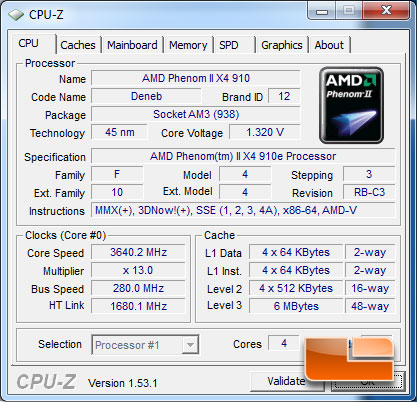The image size is (417, 402).
Task: Open the Mainboard tab
Action: click(132, 45)
